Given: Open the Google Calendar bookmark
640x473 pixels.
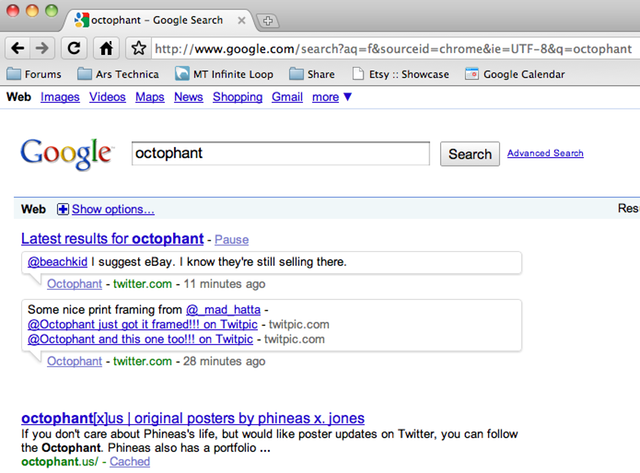Looking at the screenshot, I should coord(515,74).
